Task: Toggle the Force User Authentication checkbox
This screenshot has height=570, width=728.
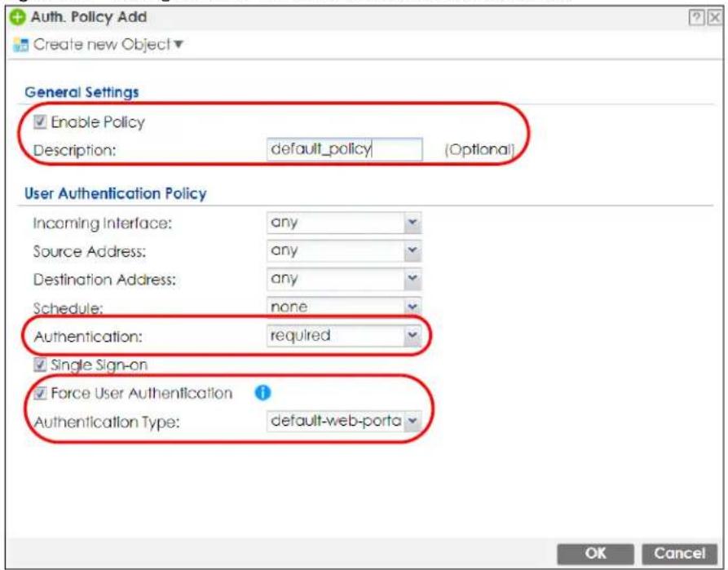Action: [x=40, y=393]
